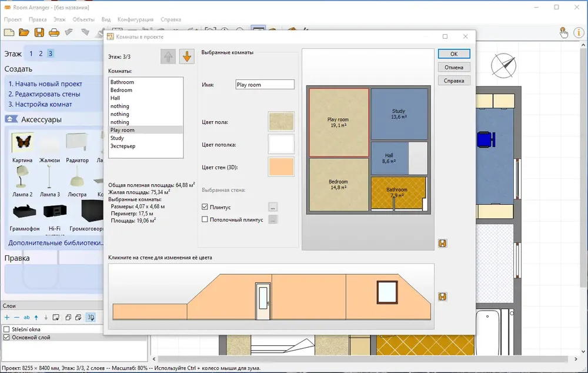Select Bathroom in rooms list
Viewport: 588px width, 373px height.
(145, 82)
